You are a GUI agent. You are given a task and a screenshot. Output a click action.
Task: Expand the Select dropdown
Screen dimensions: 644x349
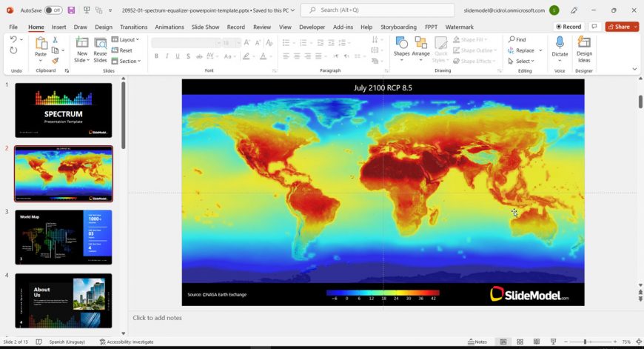click(x=521, y=61)
